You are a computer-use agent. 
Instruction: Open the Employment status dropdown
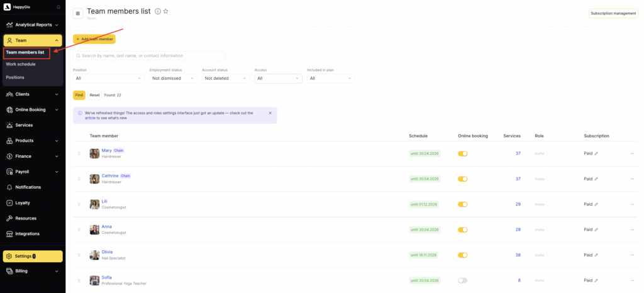pos(173,79)
